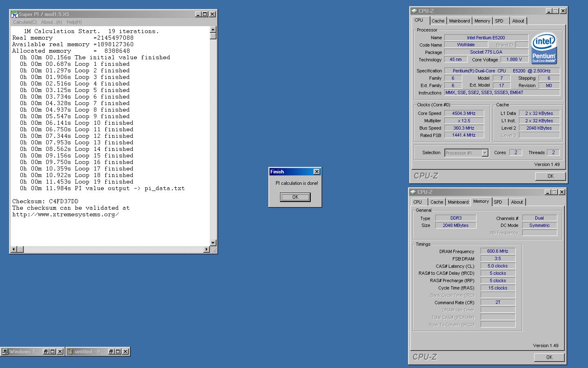Click the DC Mode Symmetric value
The width and height of the screenshot is (588, 368).
click(539, 225)
